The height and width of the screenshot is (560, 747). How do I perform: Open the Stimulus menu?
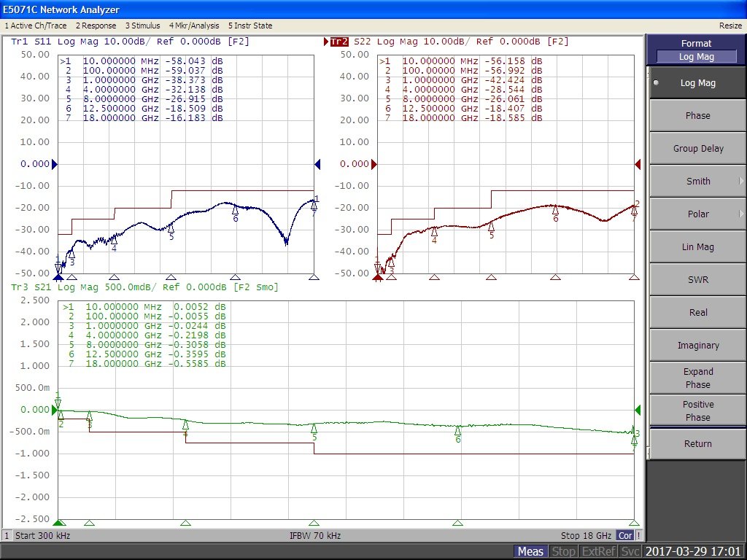pyautogui.click(x=142, y=26)
